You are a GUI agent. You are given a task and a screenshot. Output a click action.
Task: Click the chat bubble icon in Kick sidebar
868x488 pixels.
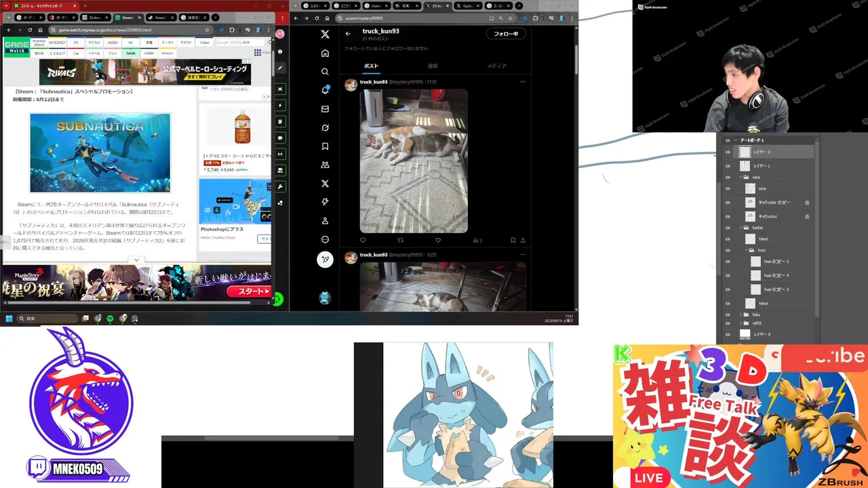(x=280, y=138)
